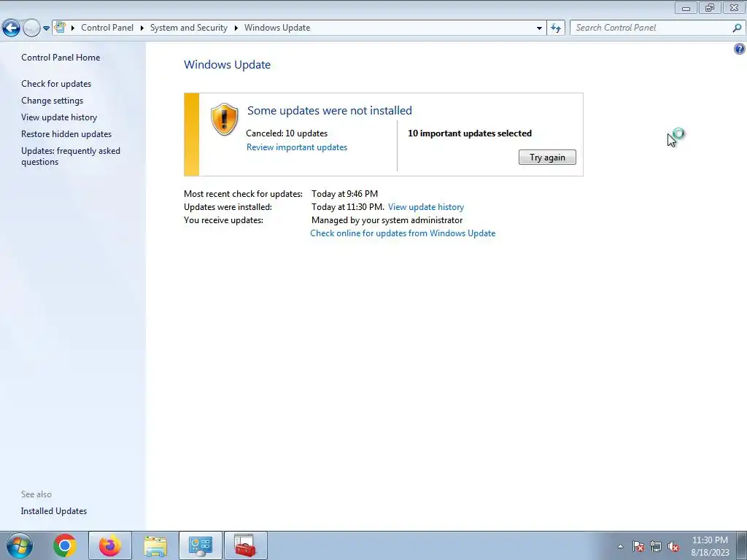747x560 pixels.
Task: Click Show desktop strip at taskbar end
Action: pyautogui.click(x=741, y=545)
